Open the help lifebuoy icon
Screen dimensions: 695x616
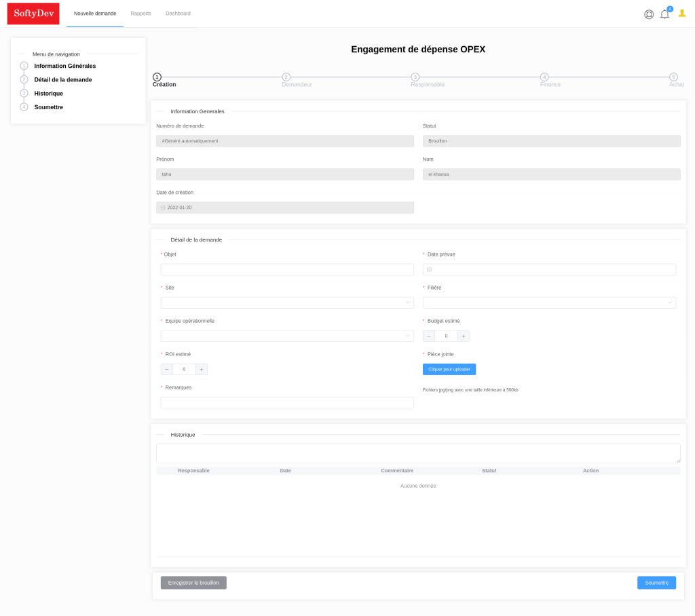click(x=649, y=15)
